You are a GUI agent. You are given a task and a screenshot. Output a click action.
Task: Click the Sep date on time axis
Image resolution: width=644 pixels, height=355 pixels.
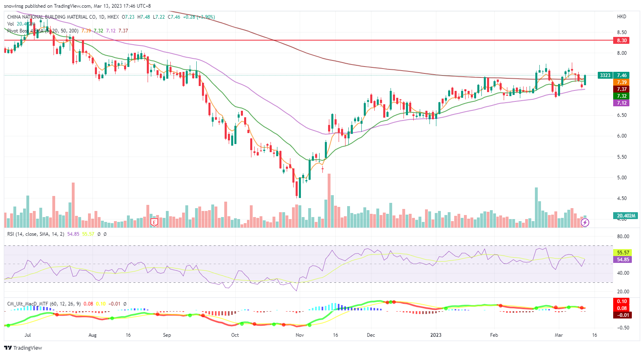pyautogui.click(x=167, y=335)
